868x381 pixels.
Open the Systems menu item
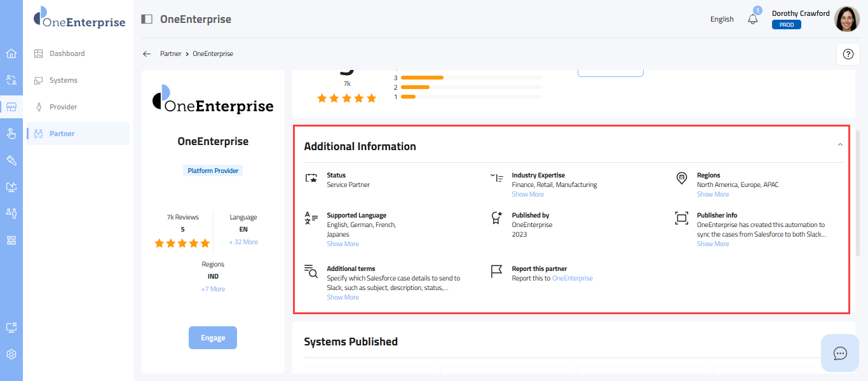pyautogui.click(x=64, y=80)
